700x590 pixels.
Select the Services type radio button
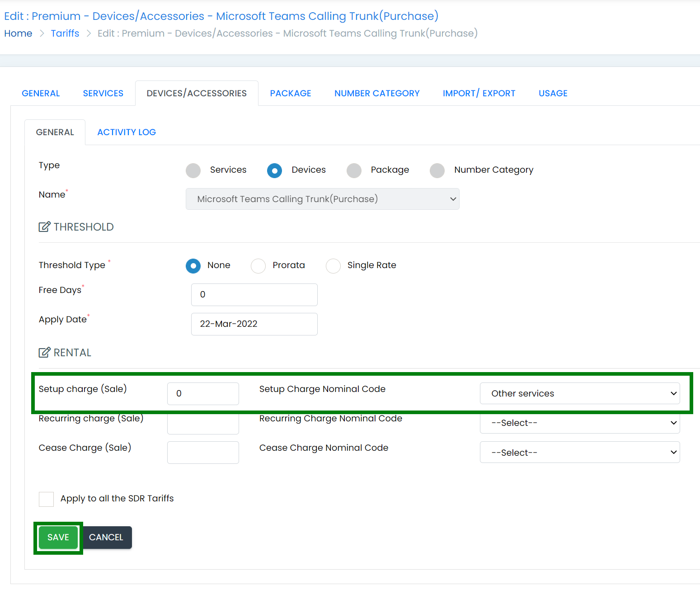(x=193, y=170)
